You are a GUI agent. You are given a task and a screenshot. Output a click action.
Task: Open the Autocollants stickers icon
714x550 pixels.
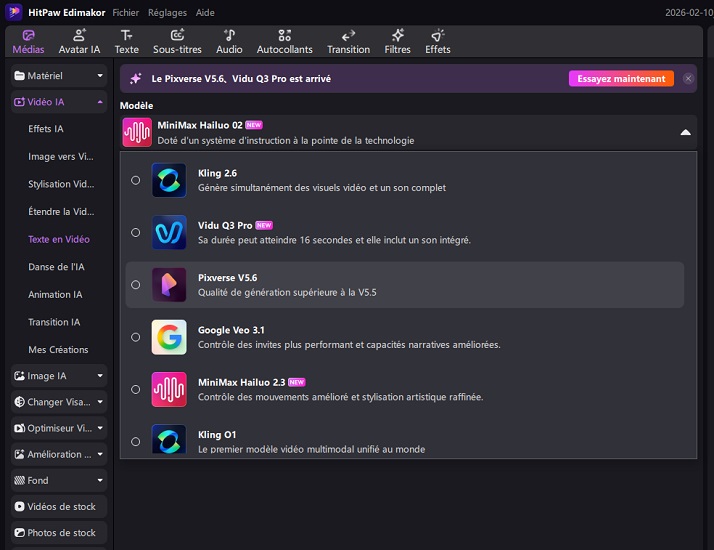(x=284, y=35)
